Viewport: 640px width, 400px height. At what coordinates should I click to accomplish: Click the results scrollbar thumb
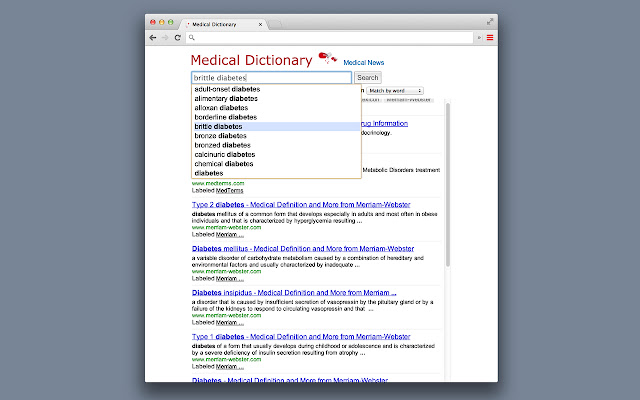448,184
